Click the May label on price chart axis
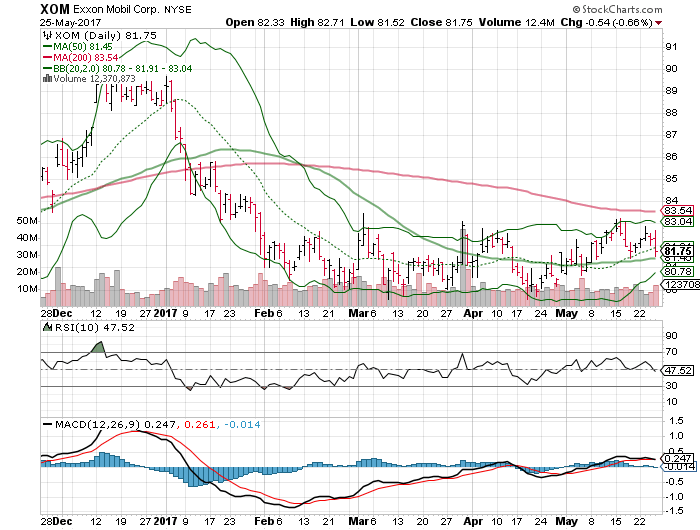This screenshot has width=700, height=530. pyautogui.click(x=567, y=313)
